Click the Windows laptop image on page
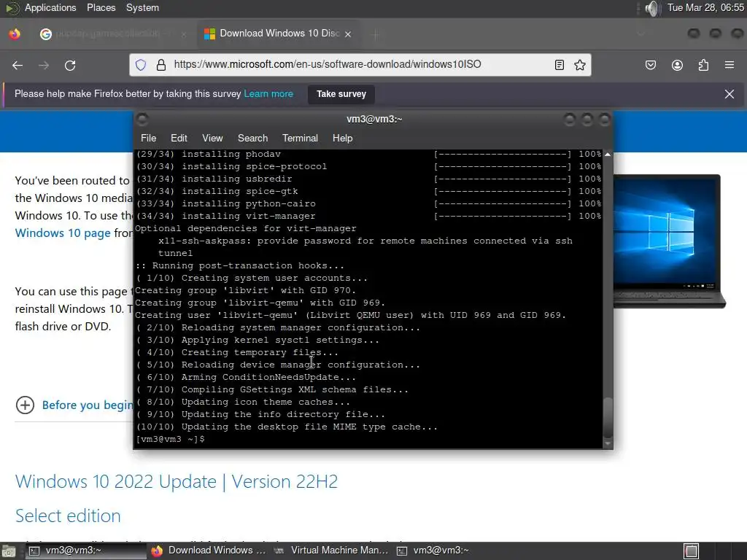Viewport: 747px width, 560px height. pyautogui.click(x=668, y=241)
